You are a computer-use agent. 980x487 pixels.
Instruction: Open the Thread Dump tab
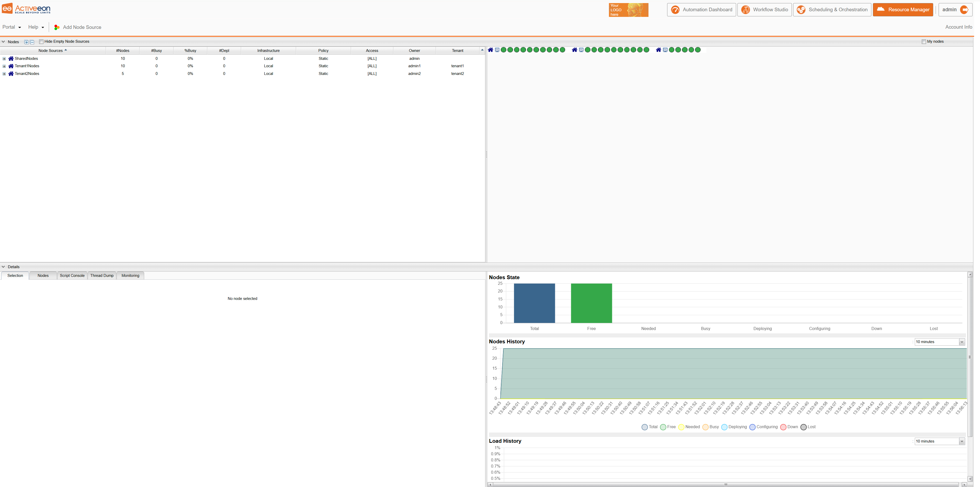pos(102,276)
